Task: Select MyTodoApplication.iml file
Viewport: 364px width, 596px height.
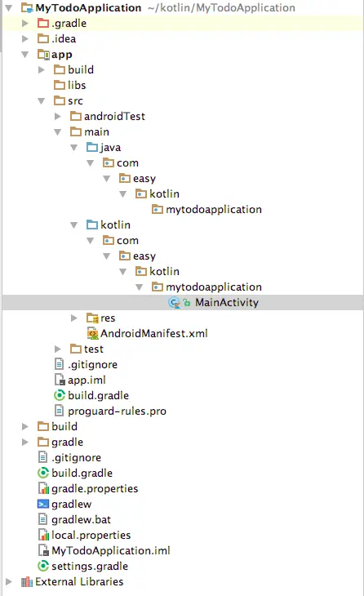Action: 110,550
